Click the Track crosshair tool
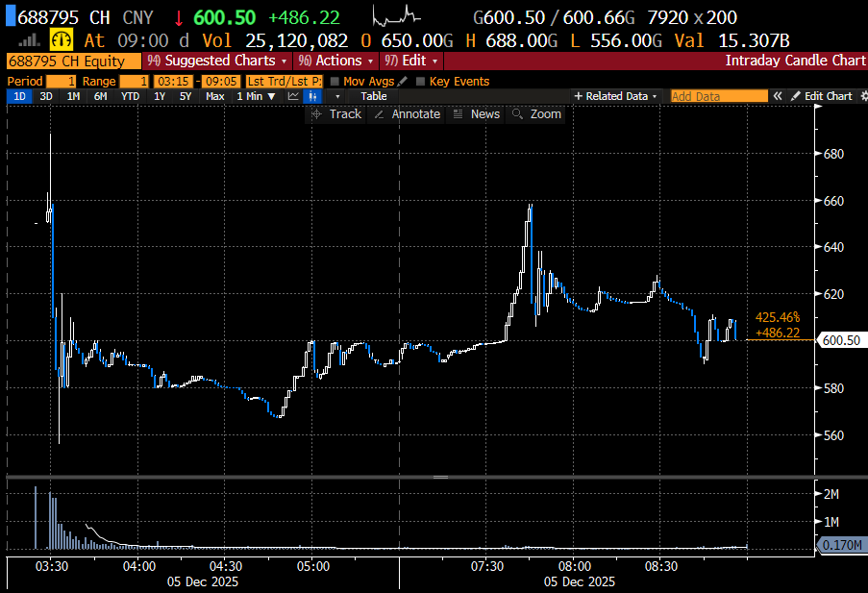This screenshot has width=868, height=593. coord(336,114)
